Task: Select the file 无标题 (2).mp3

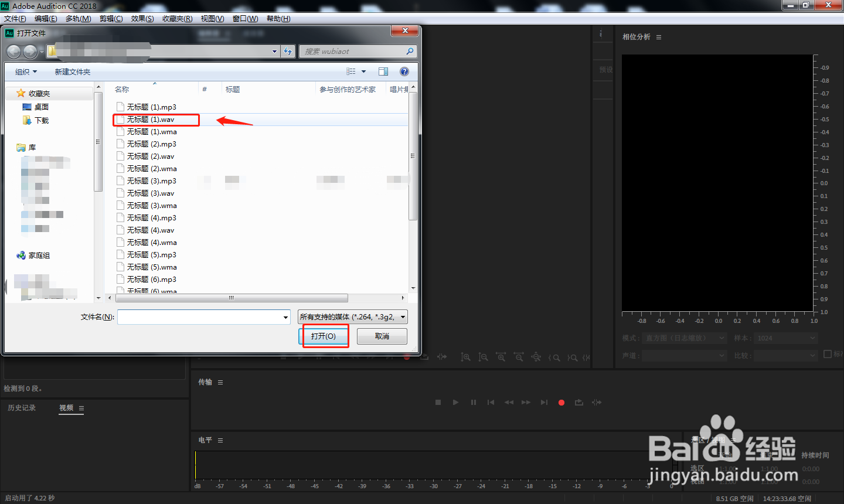Action: click(151, 144)
